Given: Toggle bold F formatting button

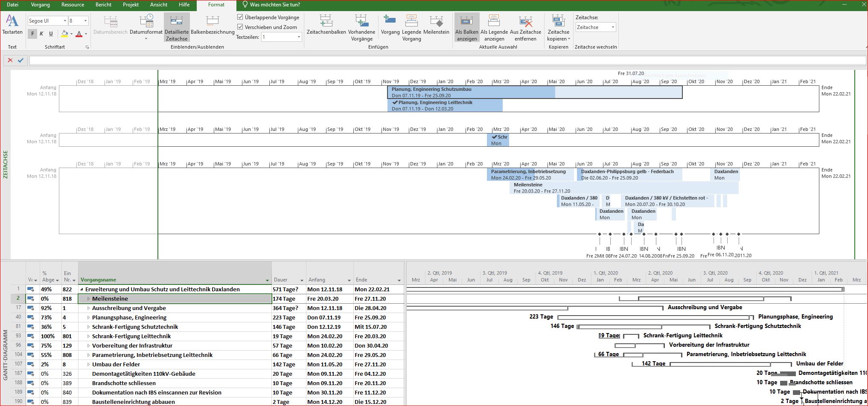Looking at the screenshot, I should pyautogui.click(x=32, y=34).
